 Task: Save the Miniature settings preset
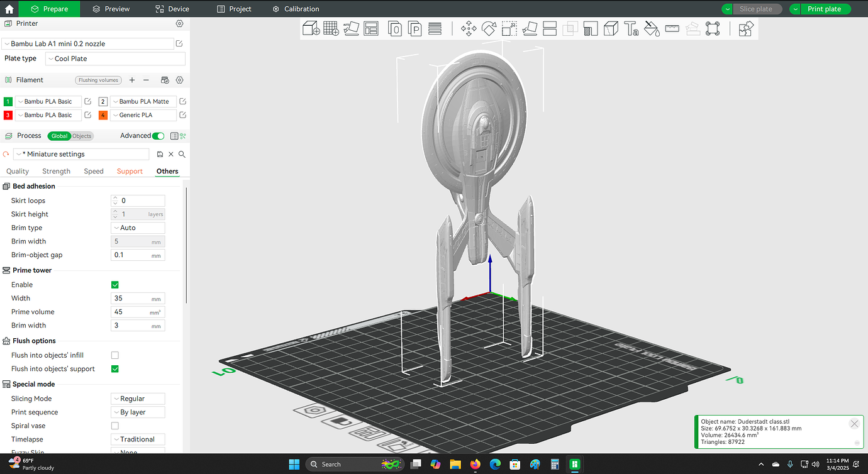point(160,154)
